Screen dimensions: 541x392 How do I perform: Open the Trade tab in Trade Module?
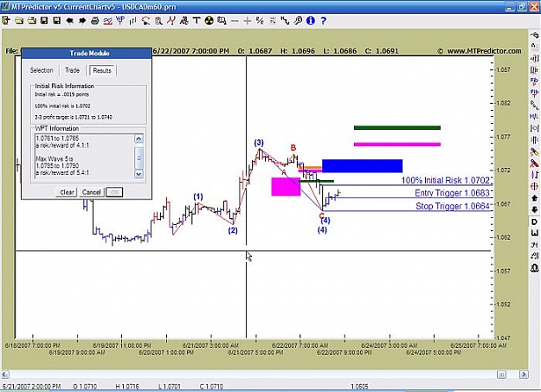72,70
